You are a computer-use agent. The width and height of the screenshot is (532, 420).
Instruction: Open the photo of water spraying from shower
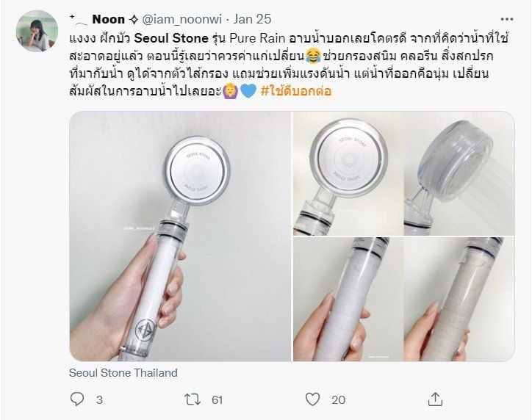click(x=459, y=173)
